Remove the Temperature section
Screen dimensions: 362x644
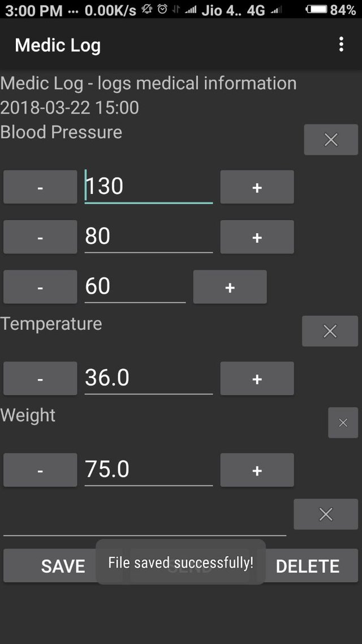pos(330,331)
